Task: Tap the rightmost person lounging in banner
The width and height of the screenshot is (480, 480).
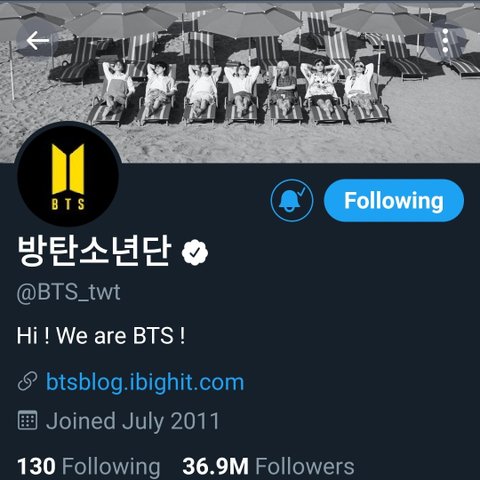Action: [x=361, y=87]
